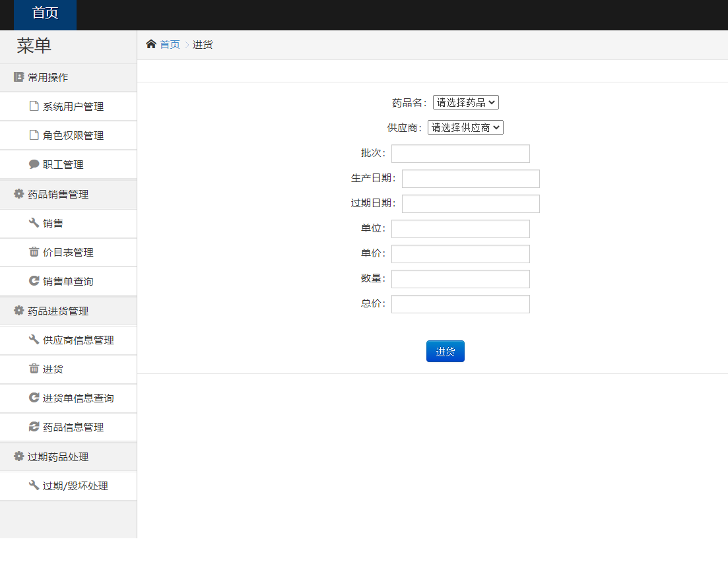Screen dimensions: 728x564
Task: Click the refresh icon next to 销售单查询
Action: coord(34,281)
